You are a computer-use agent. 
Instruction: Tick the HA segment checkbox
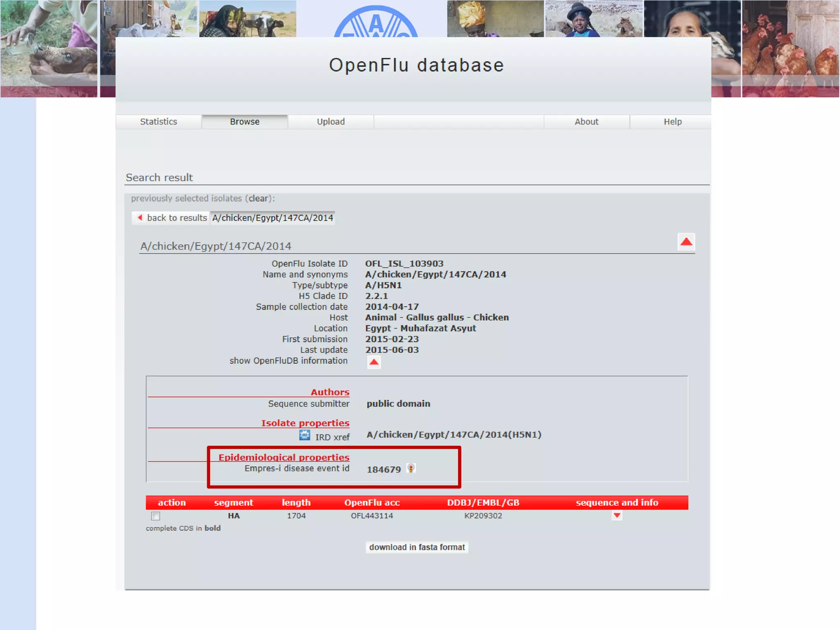(155, 516)
